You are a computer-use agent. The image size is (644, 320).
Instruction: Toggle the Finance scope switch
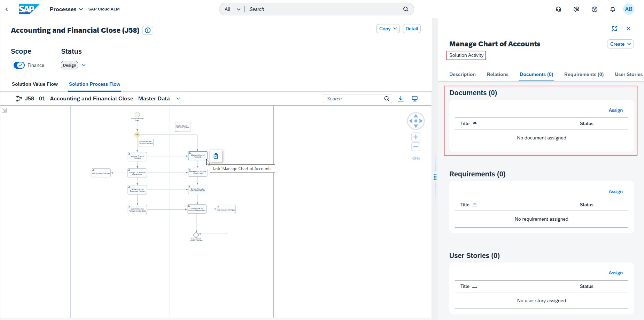pos(19,65)
